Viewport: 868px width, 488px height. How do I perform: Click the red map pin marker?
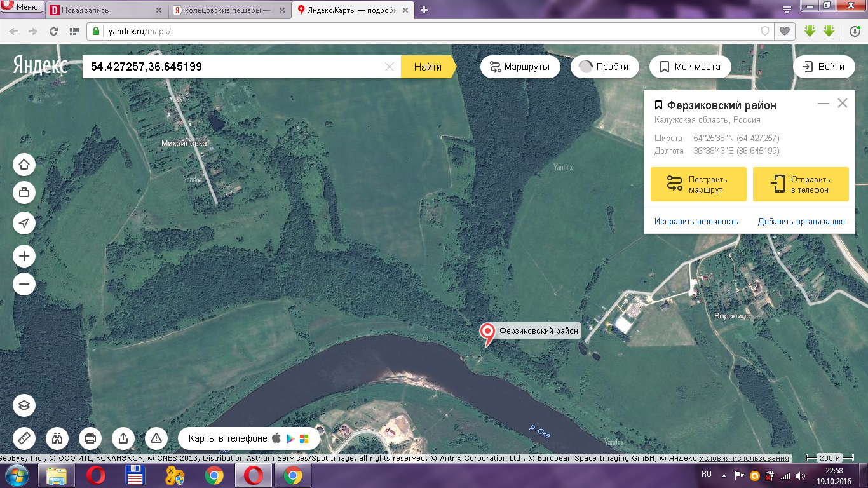[487, 334]
